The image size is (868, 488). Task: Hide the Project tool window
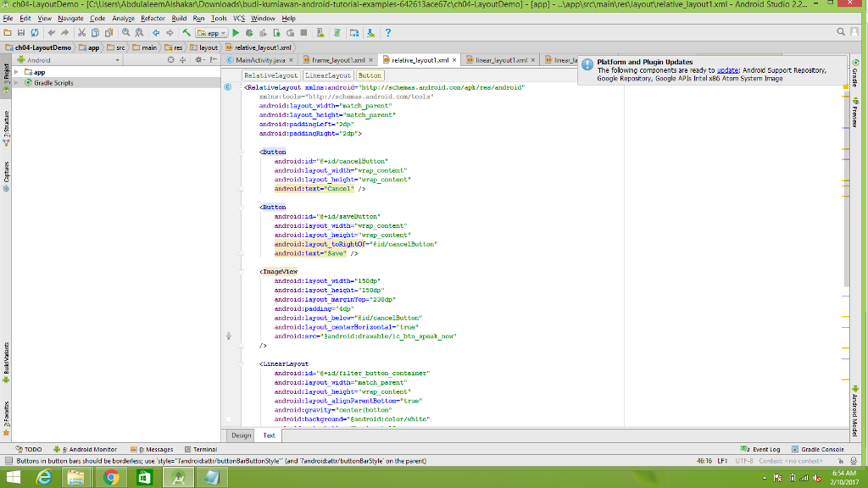213,60
